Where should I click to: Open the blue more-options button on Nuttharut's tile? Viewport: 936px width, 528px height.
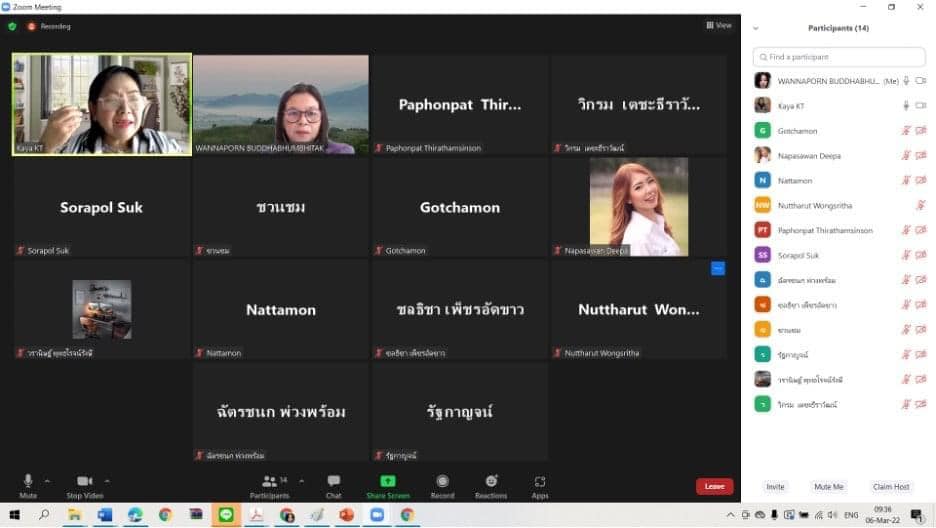point(717,268)
